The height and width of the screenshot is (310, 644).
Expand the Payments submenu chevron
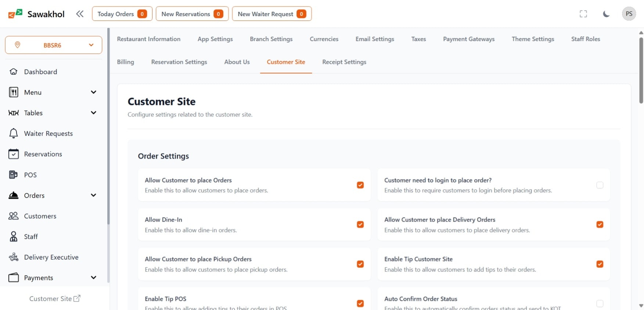click(93, 277)
